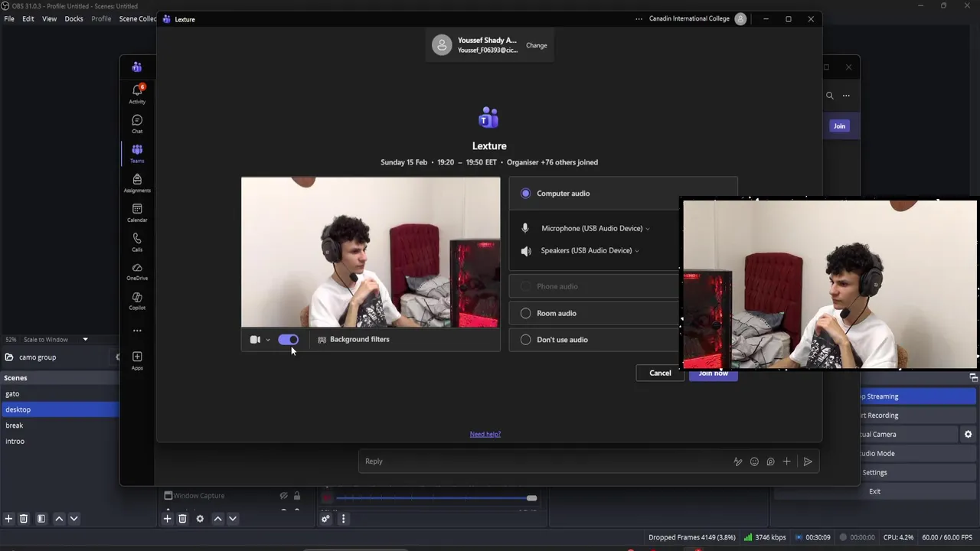Delete selected source using Sources trash icon

point(182,519)
